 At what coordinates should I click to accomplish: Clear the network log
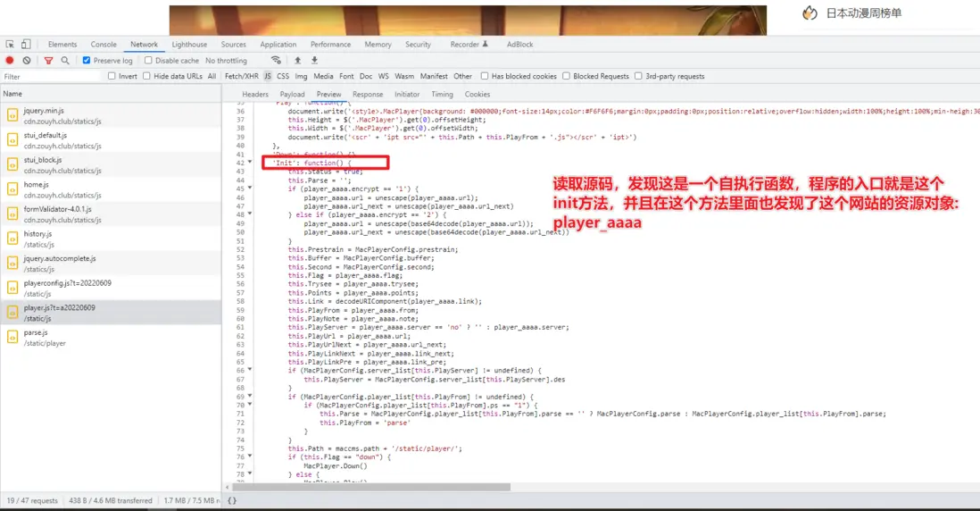27,61
